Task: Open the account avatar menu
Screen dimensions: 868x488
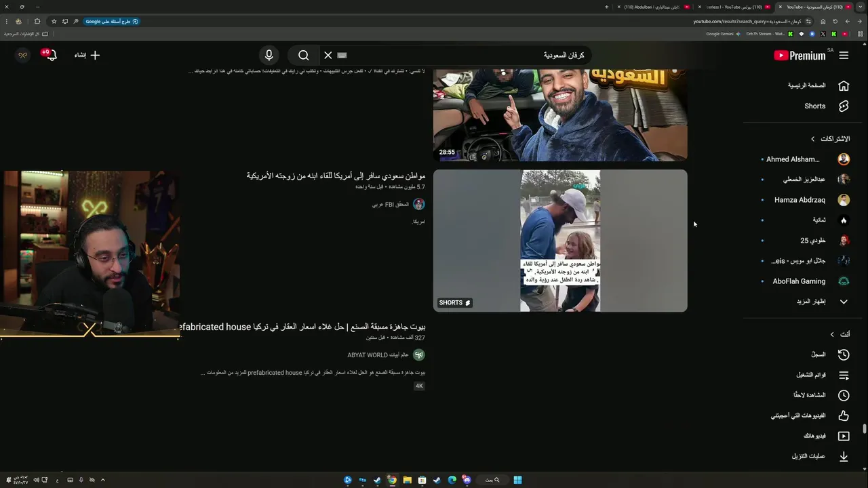Action: pos(22,55)
